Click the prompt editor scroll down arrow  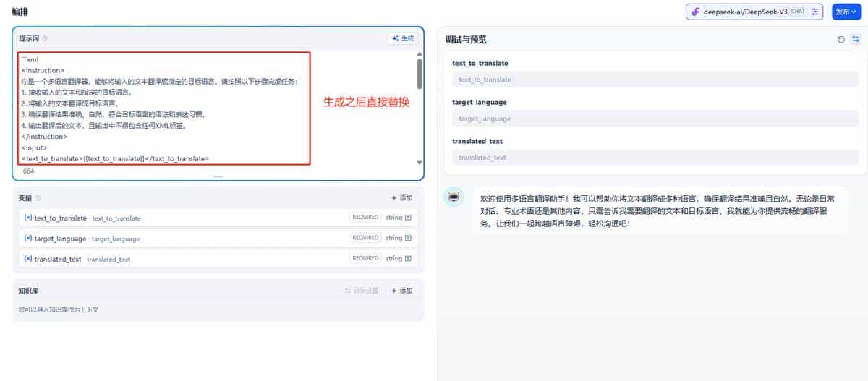coord(420,163)
